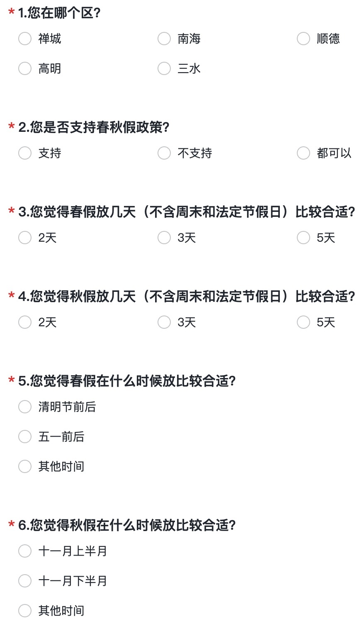
Task: Select 五一前后 for spring break timing
Action: pyautogui.click(x=25, y=437)
